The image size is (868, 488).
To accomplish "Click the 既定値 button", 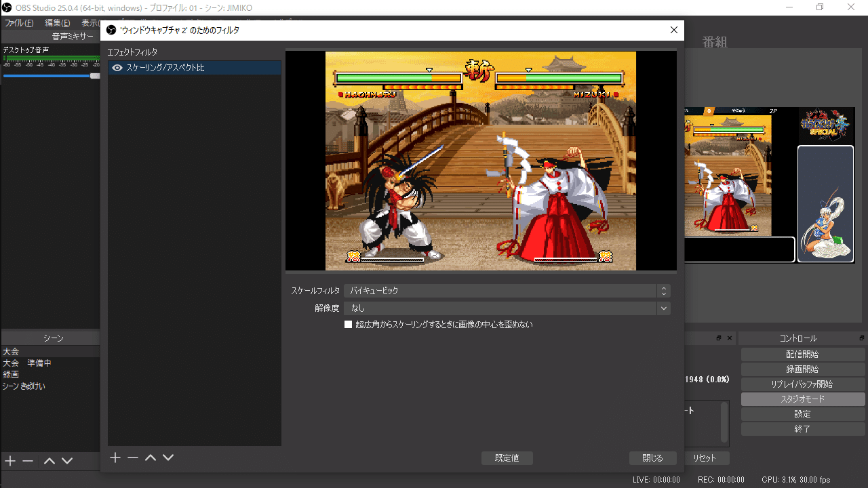I will (x=507, y=458).
